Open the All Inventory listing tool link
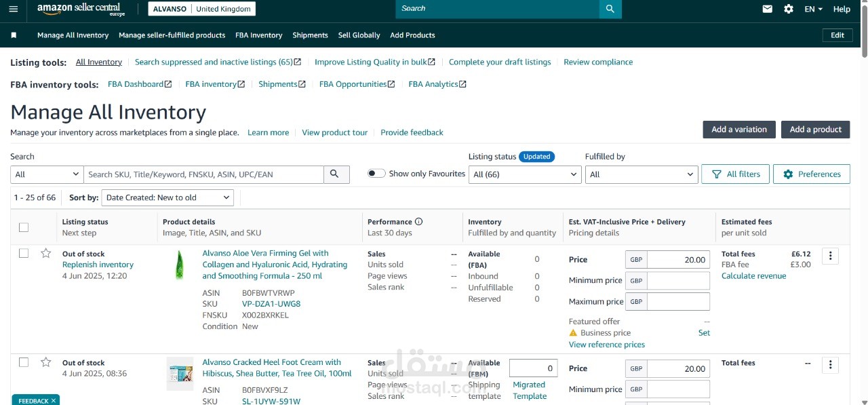Image resolution: width=868 pixels, height=405 pixels. tap(99, 62)
